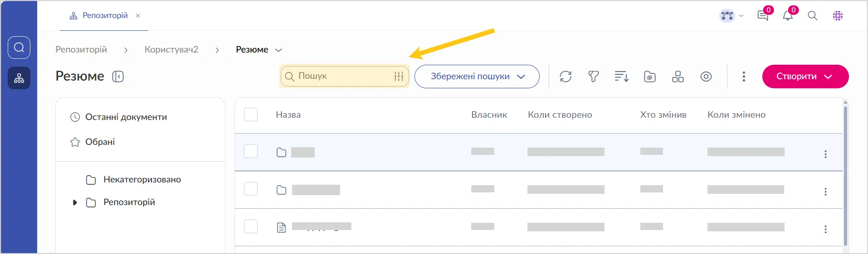
Task: Open Останні документи in side panel
Action: (126, 117)
